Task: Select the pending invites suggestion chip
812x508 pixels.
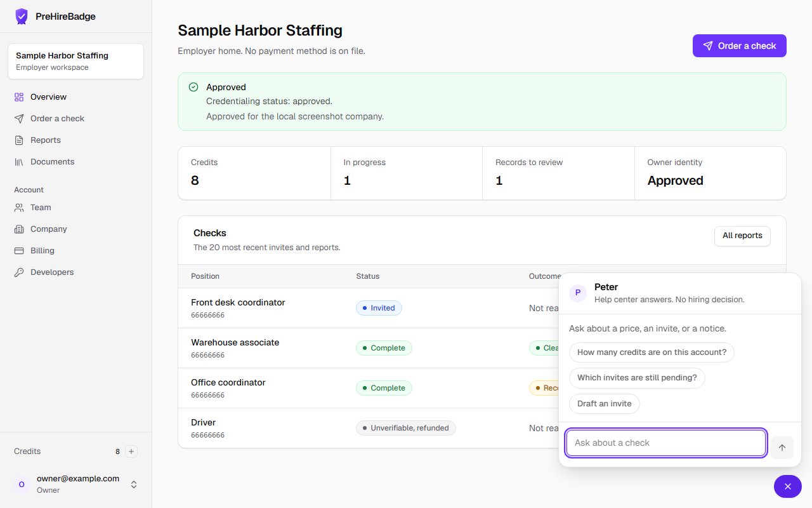Action: coord(637,378)
